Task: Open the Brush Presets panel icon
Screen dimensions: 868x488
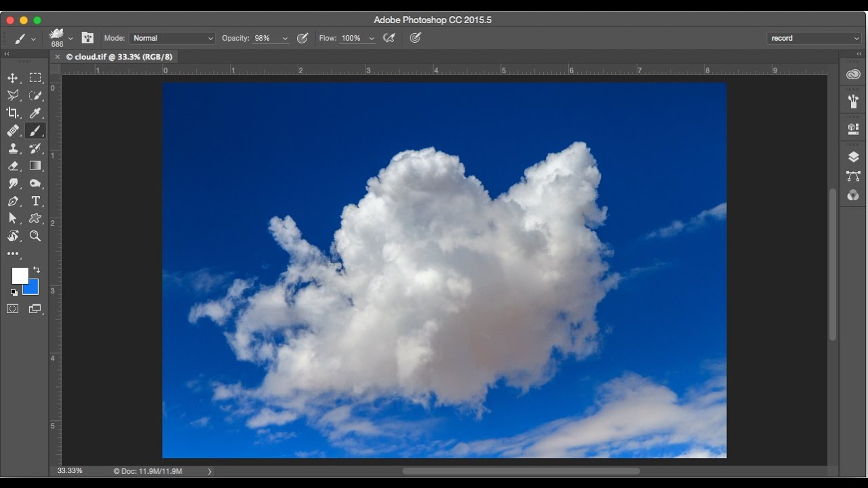Action: (854, 101)
